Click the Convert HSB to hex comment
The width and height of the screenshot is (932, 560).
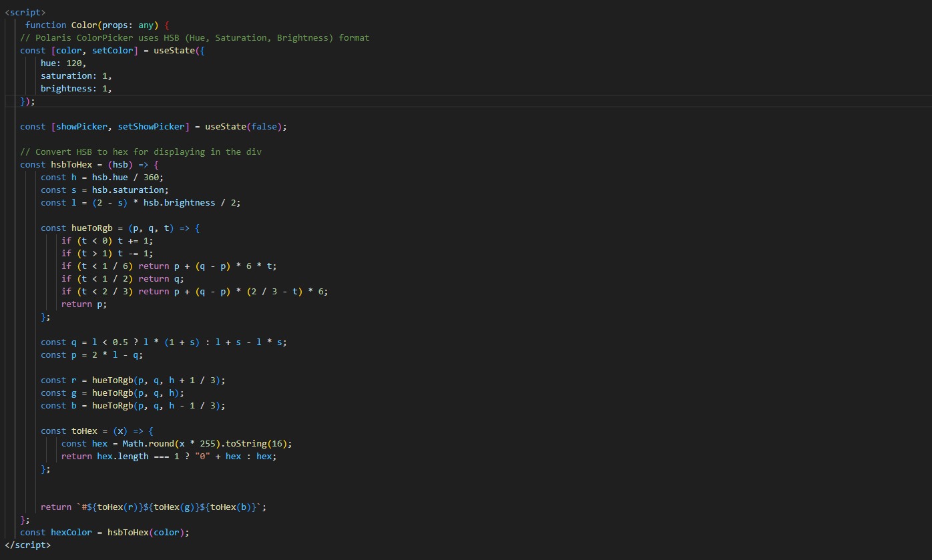(141, 152)
